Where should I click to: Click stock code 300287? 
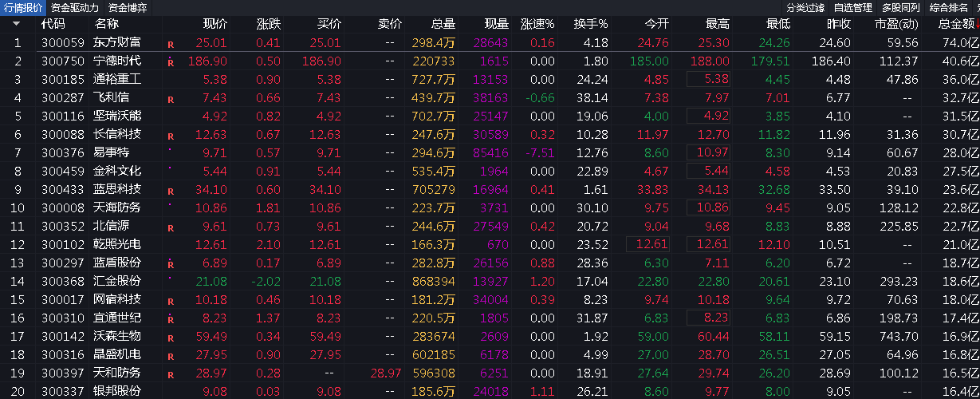point(62,97)
